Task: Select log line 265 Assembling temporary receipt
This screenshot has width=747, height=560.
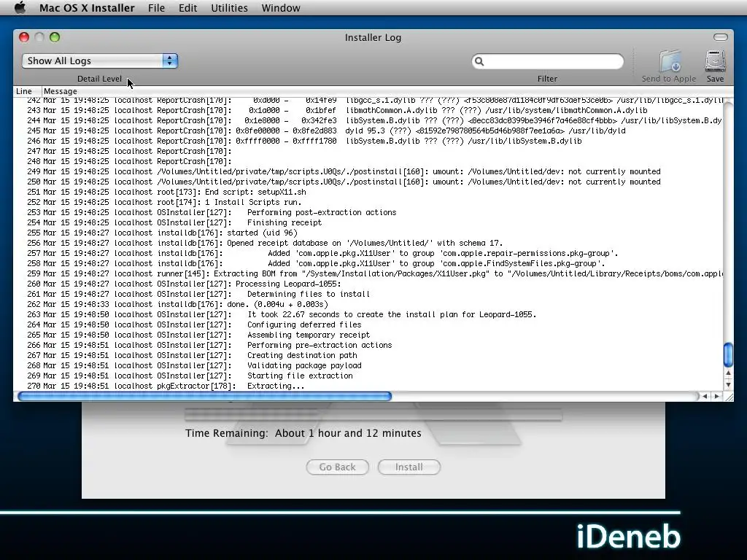Action: pyautogui.click(x=368, y=335)
